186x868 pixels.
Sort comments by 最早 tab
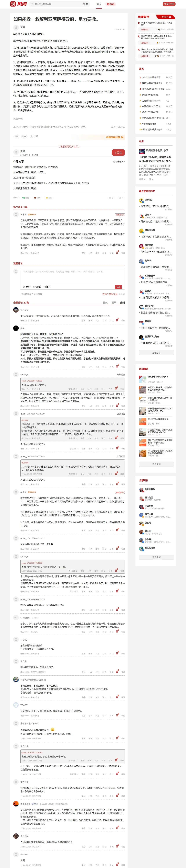[114, 303]
